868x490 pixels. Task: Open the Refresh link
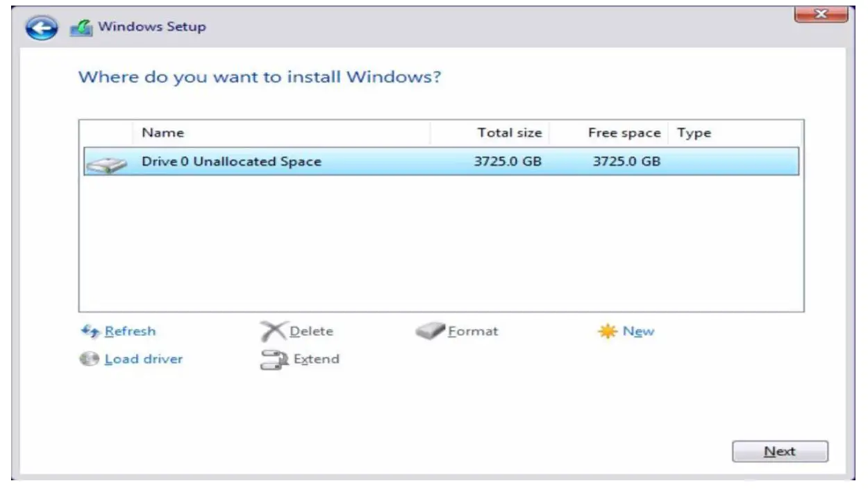[130, 331]
